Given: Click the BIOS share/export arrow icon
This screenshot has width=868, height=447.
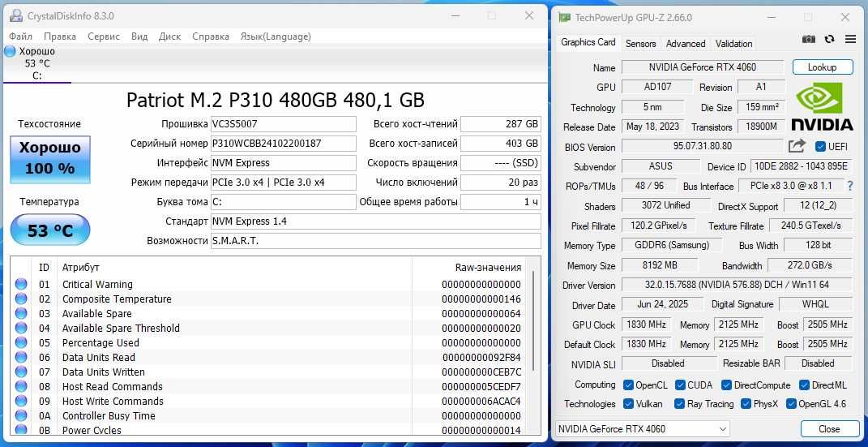Looking at the screenshot, I should 797,146.
